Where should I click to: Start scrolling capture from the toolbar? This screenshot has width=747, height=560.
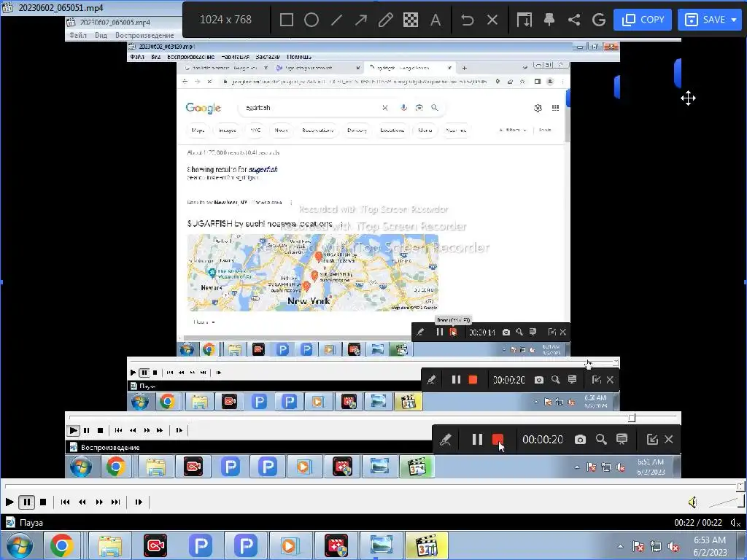tap(524, 20)
